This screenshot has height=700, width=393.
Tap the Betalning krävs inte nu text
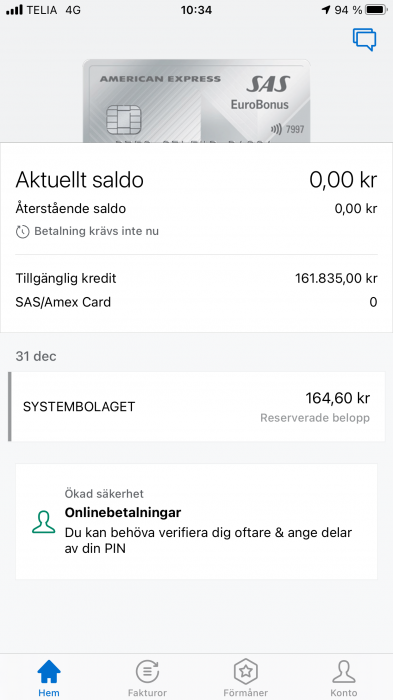96,231
